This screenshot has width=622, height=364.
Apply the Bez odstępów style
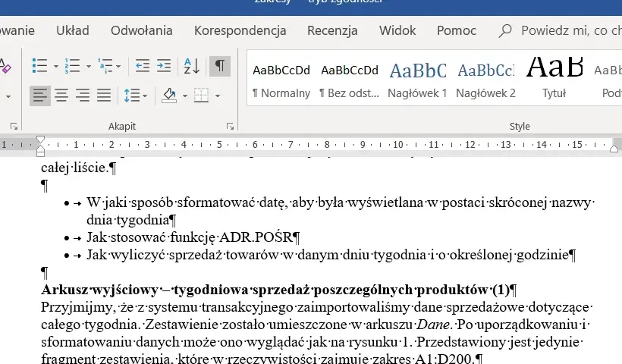coord(350,81)
